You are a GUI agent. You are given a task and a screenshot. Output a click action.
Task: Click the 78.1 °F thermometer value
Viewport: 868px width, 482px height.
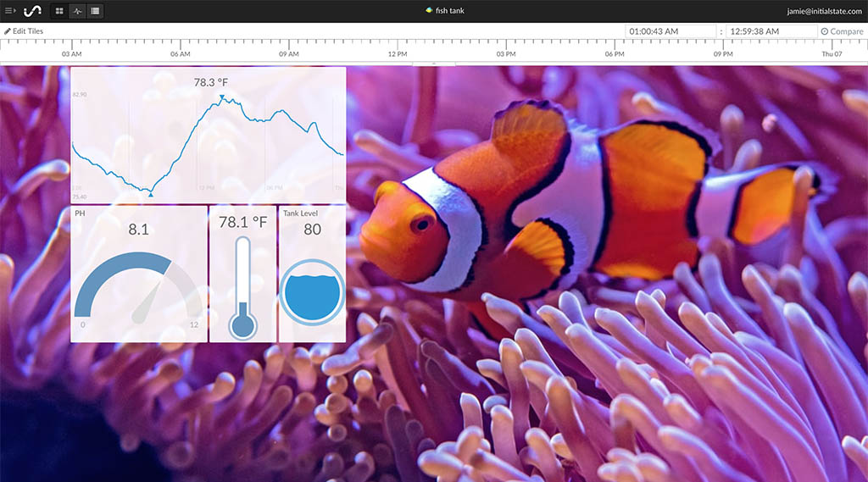242,223
